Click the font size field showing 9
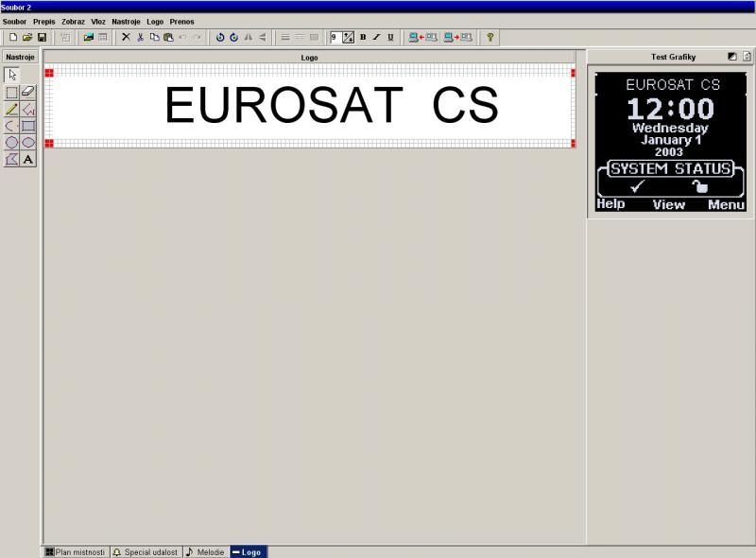This screenshot has height=558, width=756. pyautogui.click(x=335, y=37)
